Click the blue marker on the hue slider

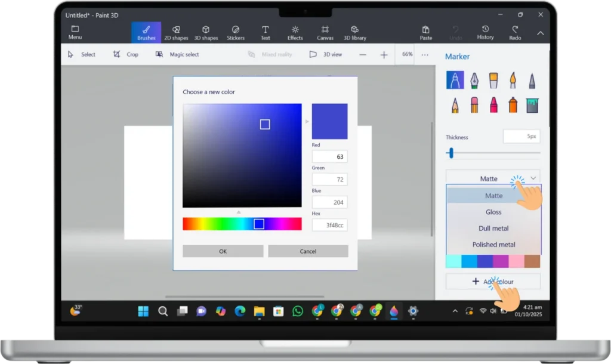tap(259, 223)
